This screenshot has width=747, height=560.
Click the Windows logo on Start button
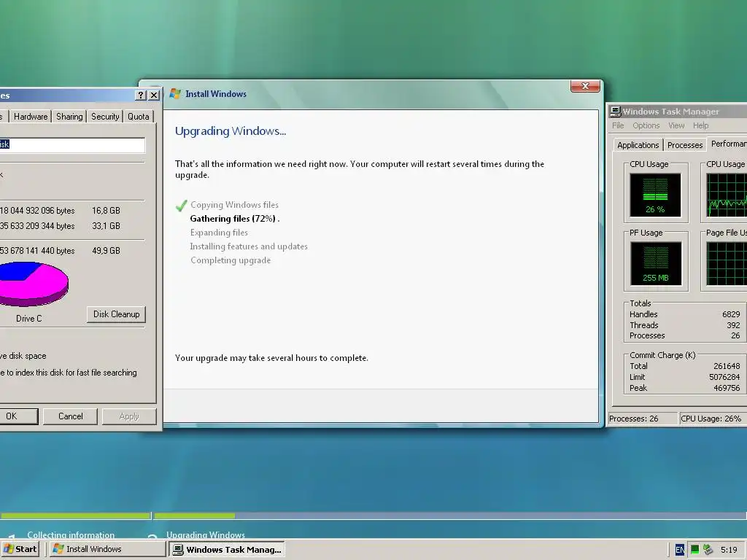(9, 549)
